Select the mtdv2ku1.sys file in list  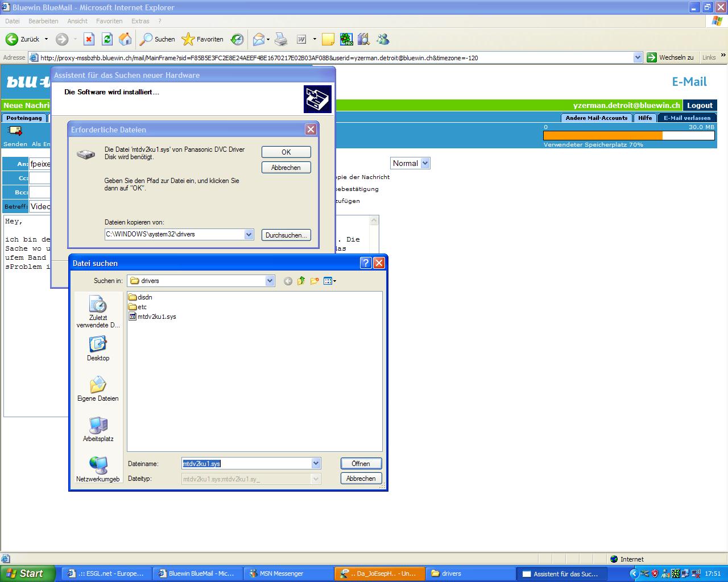click(156, 317)
